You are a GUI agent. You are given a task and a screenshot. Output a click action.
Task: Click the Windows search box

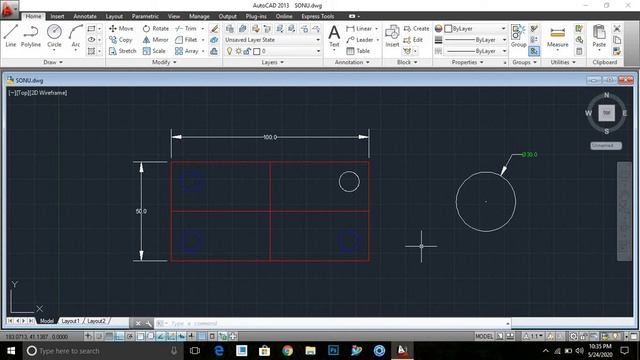click(x=102, y=351)
